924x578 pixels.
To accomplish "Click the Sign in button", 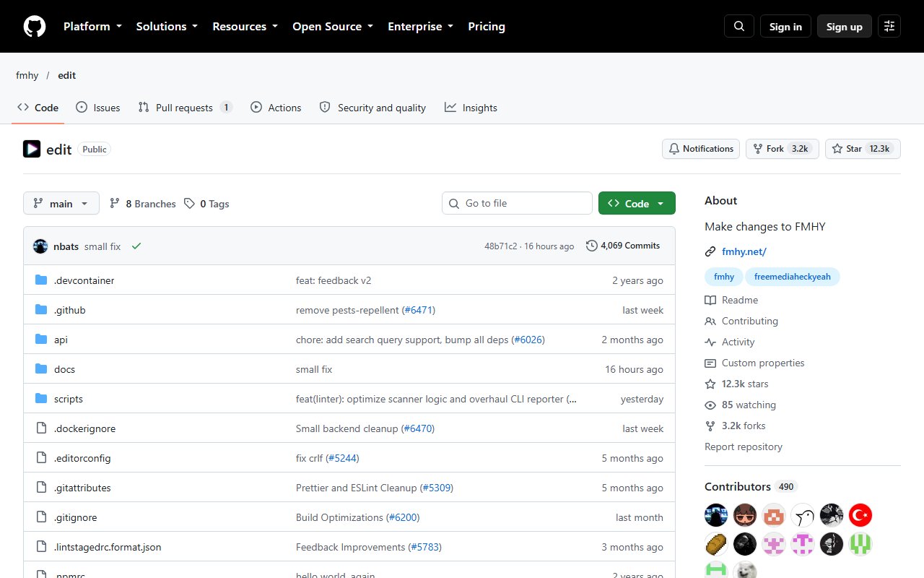I will (785, 27).
